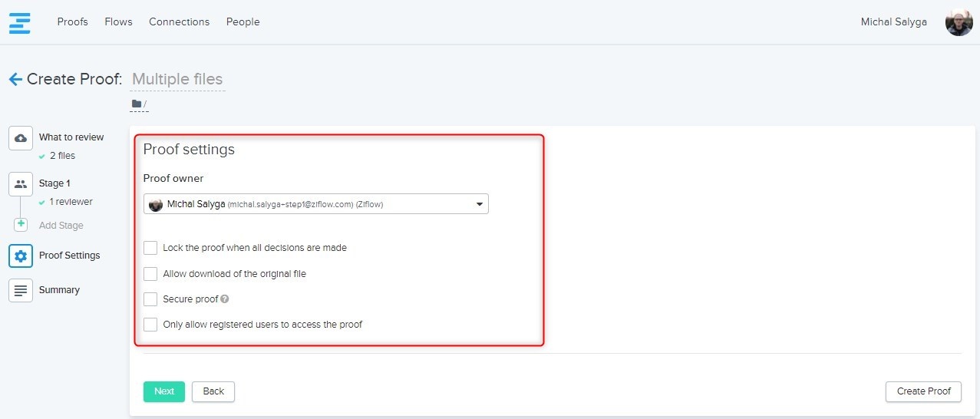
Task: Switch to the Flows page
Action: [x=118, y=22]
